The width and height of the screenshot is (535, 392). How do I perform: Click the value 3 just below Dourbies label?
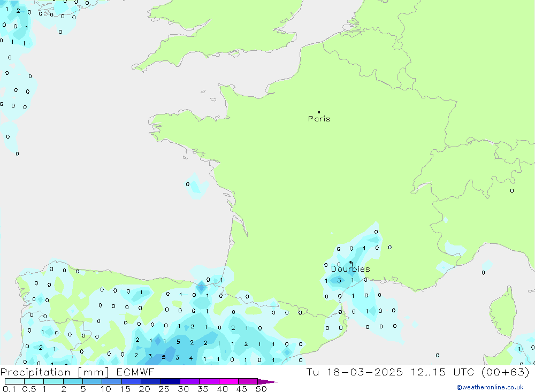coord(339,280)
